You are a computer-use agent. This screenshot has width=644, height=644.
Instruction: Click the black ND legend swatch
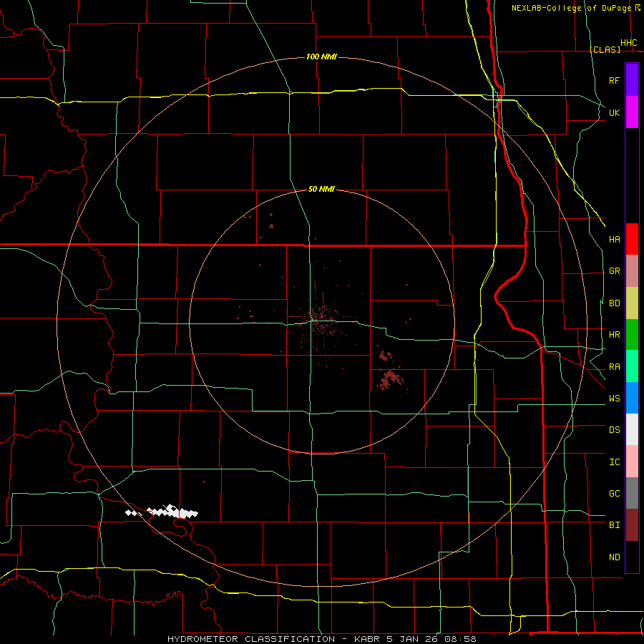[632, 557]
